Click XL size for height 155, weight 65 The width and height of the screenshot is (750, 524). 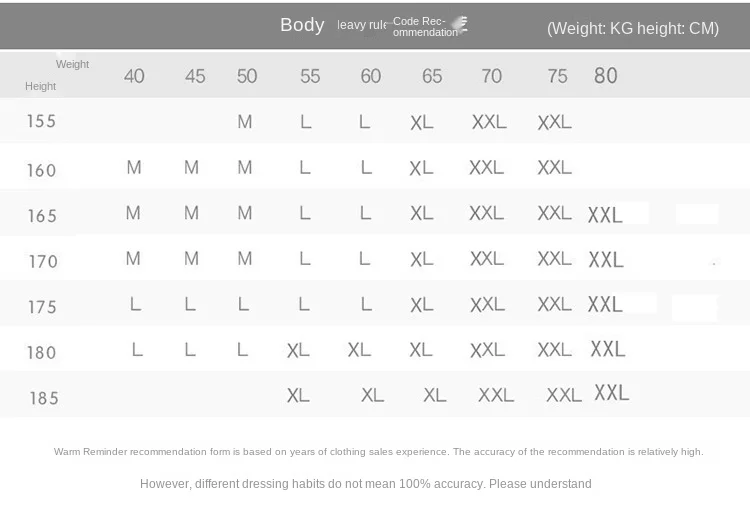point(422,122)
